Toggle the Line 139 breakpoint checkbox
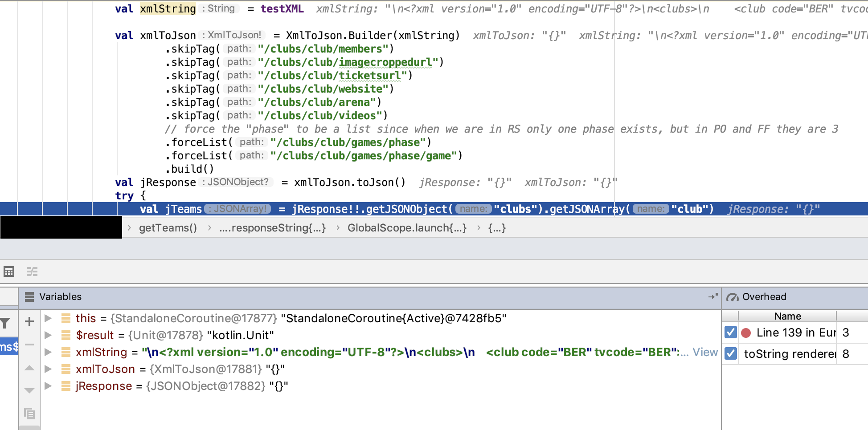This screenshot has height=430, width=868. click(x=730, y=333)
